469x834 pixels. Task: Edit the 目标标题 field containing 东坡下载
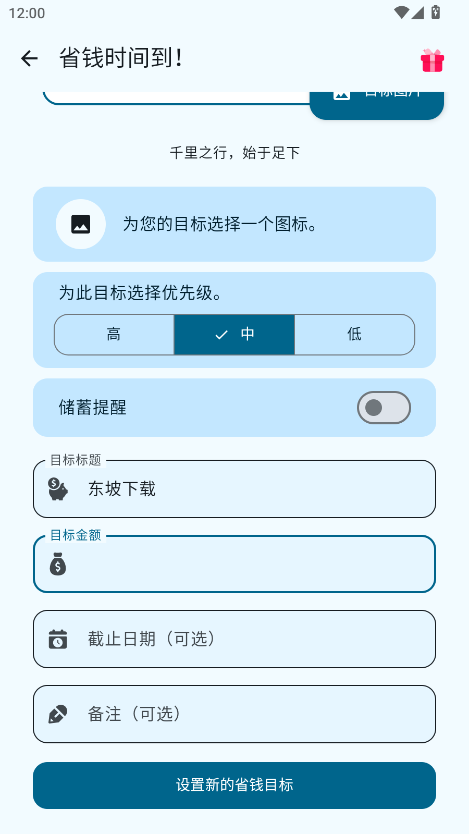coord(234,489)
